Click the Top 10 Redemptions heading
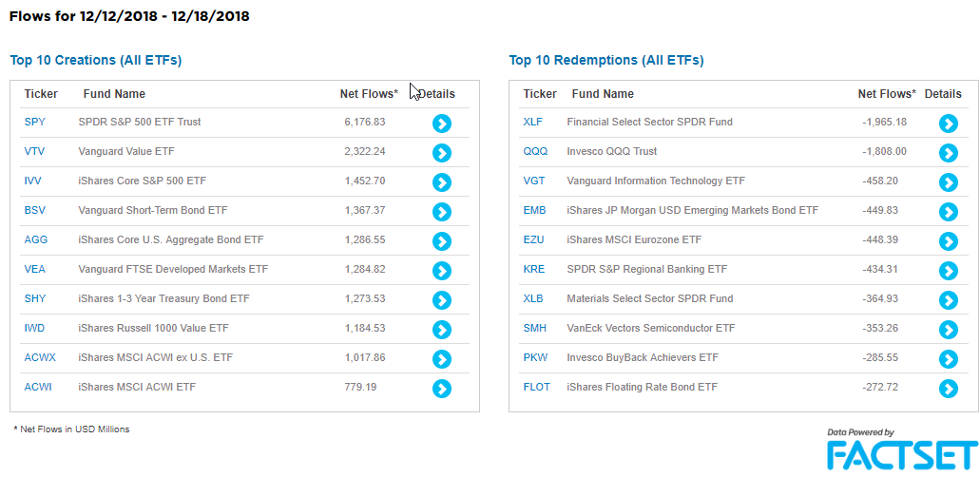This screenshot has width=980, height=477. pyautogui.click(x=606, y=61)
